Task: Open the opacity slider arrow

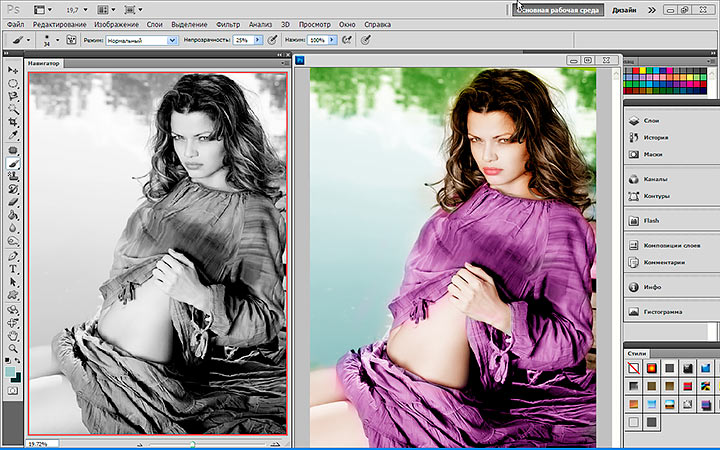Action: [258, 40]
